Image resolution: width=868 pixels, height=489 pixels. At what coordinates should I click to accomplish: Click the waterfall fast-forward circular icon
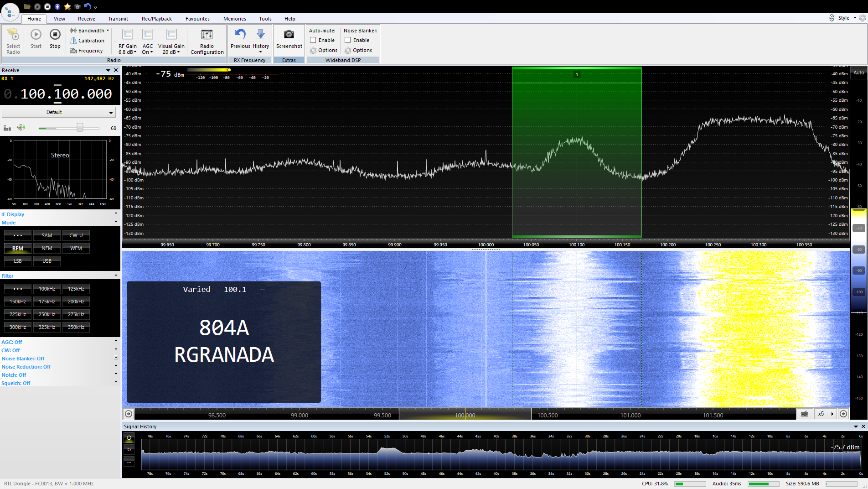844,414
